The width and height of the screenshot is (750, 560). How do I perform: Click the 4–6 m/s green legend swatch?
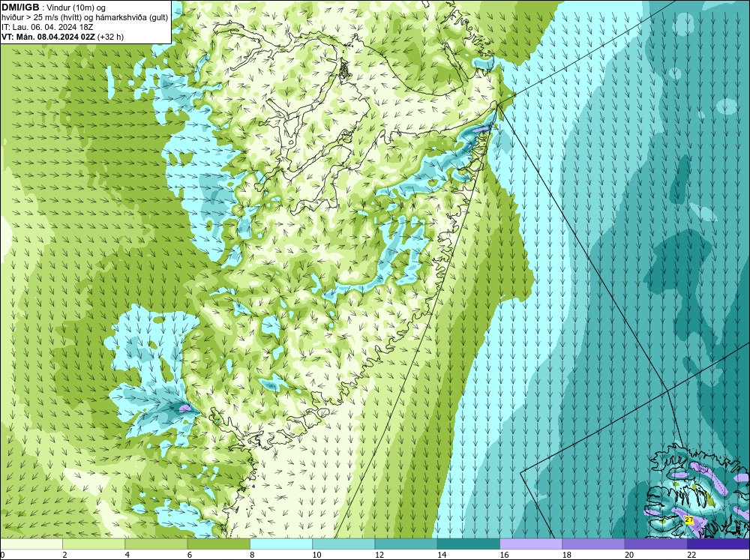(x=156, y=544)
